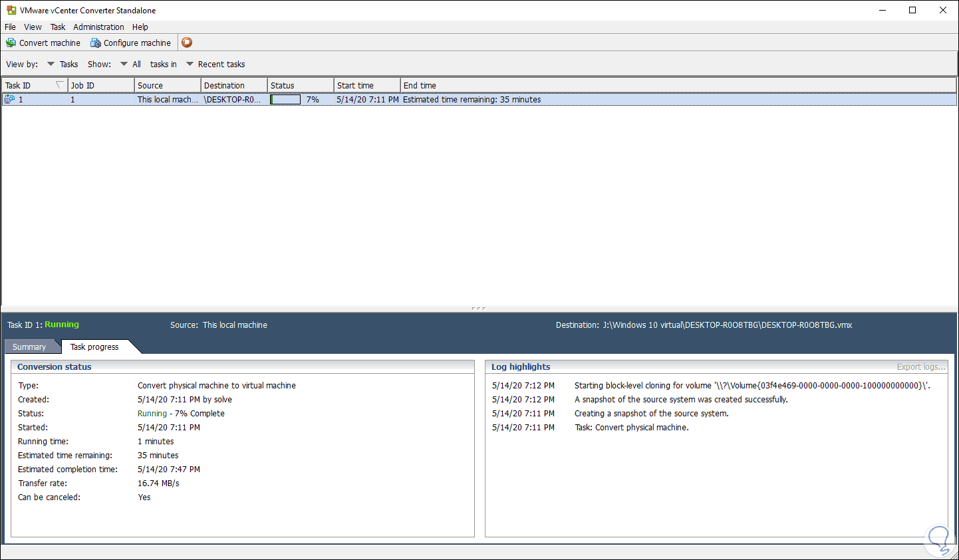The width and height of the screenshot is (959, 560).
Task: Click the End time column header
Action: [x=678, y=85]
